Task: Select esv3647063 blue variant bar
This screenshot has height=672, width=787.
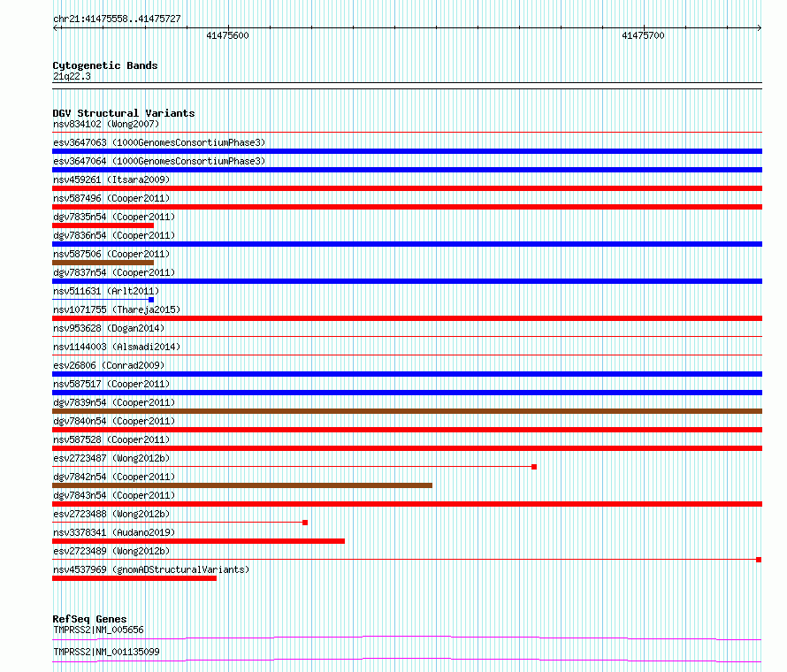Action: click(407, 151)
